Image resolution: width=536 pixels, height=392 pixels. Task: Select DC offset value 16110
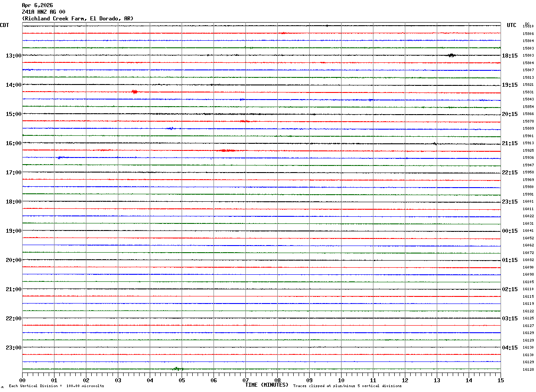coord(528,289)
